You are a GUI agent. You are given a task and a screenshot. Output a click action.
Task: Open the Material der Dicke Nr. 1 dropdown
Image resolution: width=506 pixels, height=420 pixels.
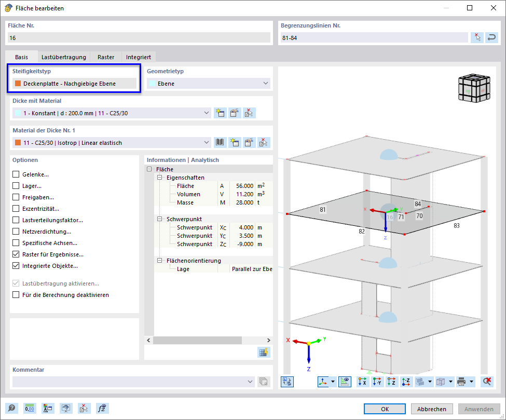[206, 142]
